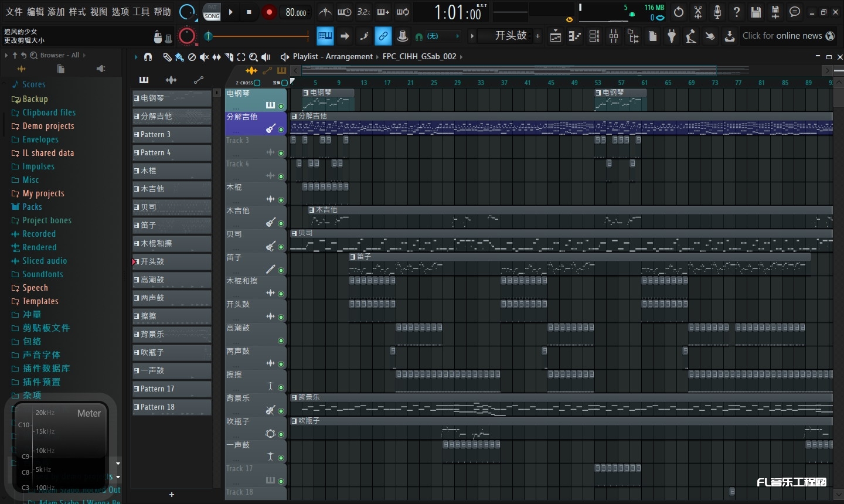
Task: Arm the red record button
Action: pyautogui.click(x=269, y=12)
